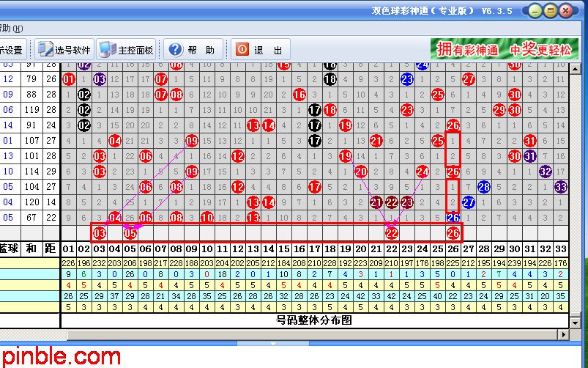The width and height of the screenshot is (588, 368).
Task: Click red ball 16 in row with sum 88
Action: point(299,95)
